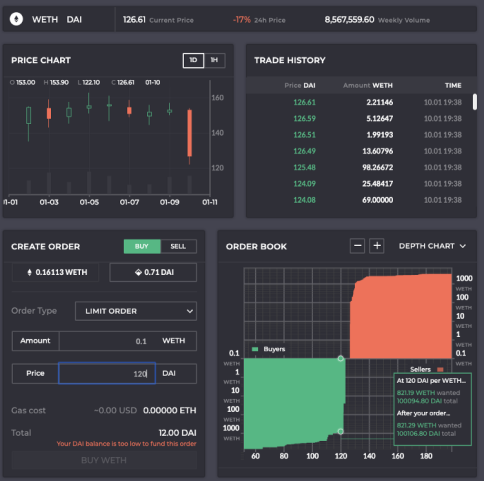Focus the Price DAI input field
The height and width of the screenshot is (481, 484).
(x=107, y=373)
